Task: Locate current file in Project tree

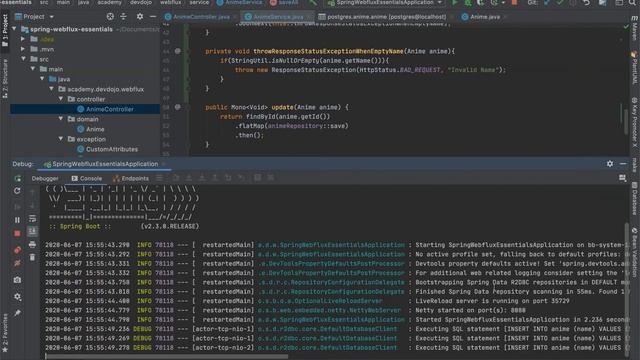Action: (x=110, y=17)
